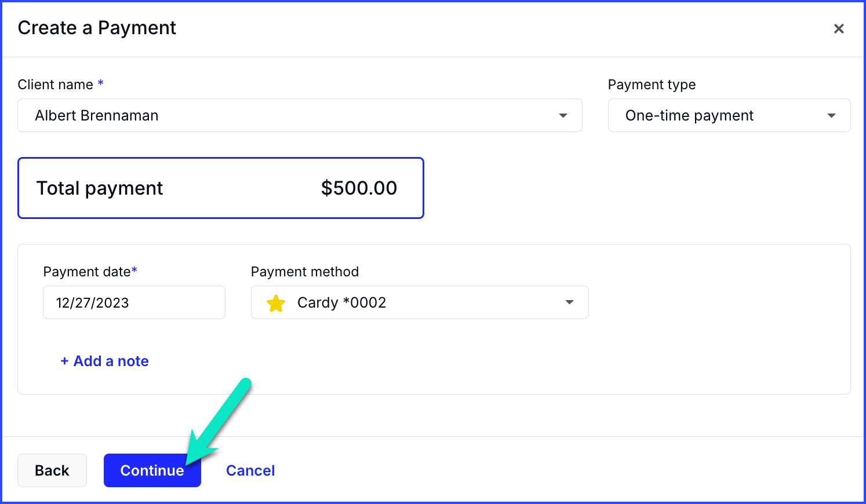Screen dimensions: 866x504
Task: Select the Total payment summary box
Action: point(221,188)
